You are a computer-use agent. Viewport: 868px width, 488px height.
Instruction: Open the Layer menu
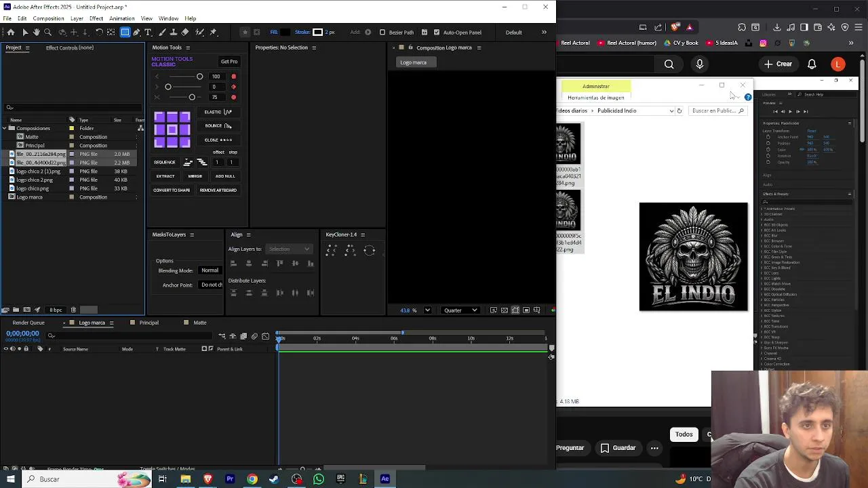coord(77,18)
